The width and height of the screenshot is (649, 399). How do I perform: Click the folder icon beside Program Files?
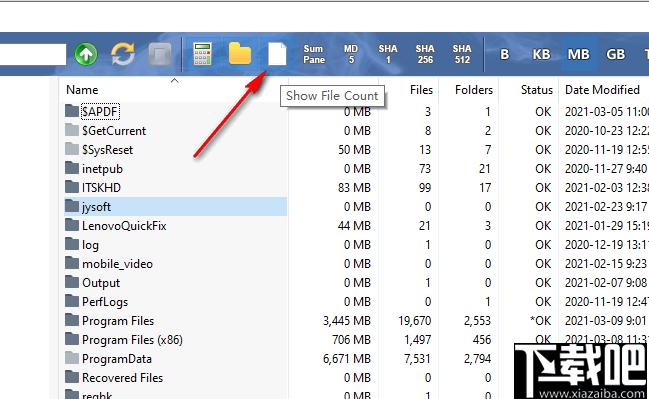coord(72,320)
